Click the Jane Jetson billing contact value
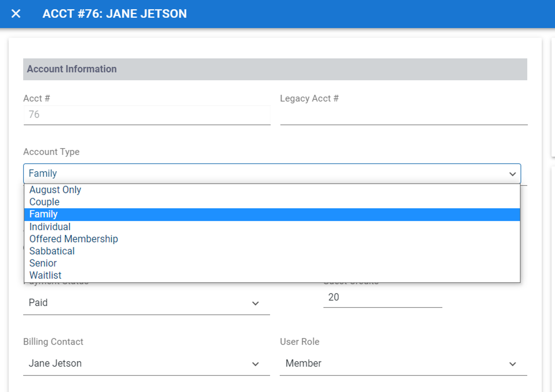Viewport: 555px width, 392px height. [x=55, y=363]
